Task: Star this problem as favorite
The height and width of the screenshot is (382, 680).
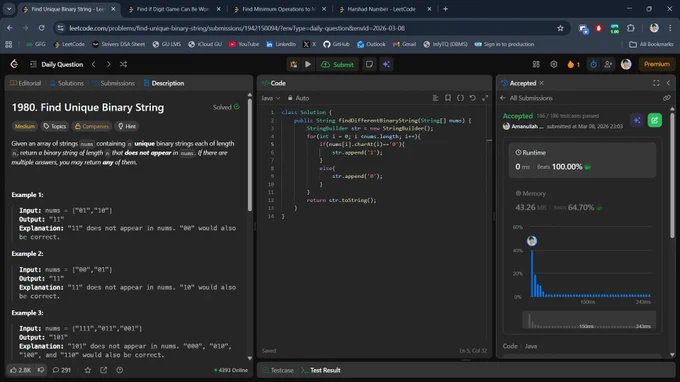Action: (88, 370)
